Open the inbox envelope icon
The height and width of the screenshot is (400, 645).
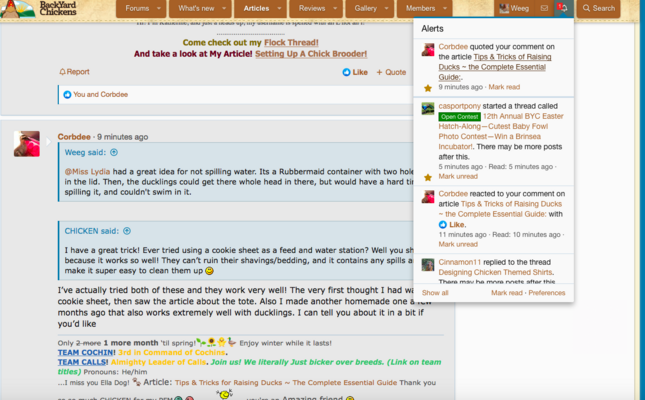[x=544, y=8]
